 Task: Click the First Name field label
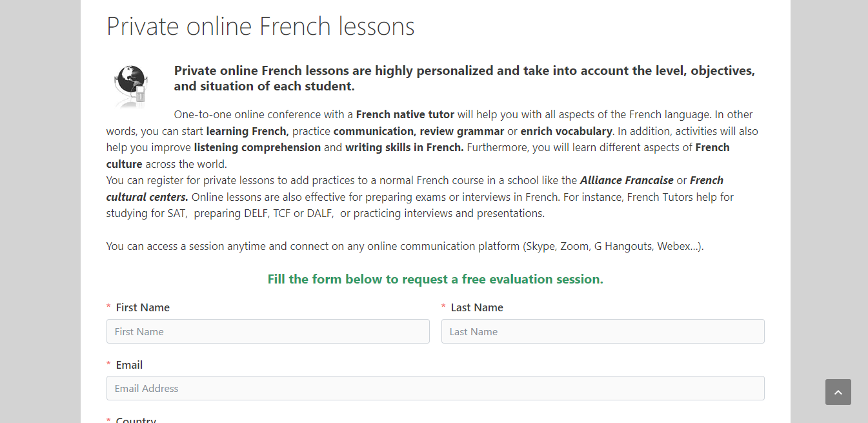click(x=143, y=307)
